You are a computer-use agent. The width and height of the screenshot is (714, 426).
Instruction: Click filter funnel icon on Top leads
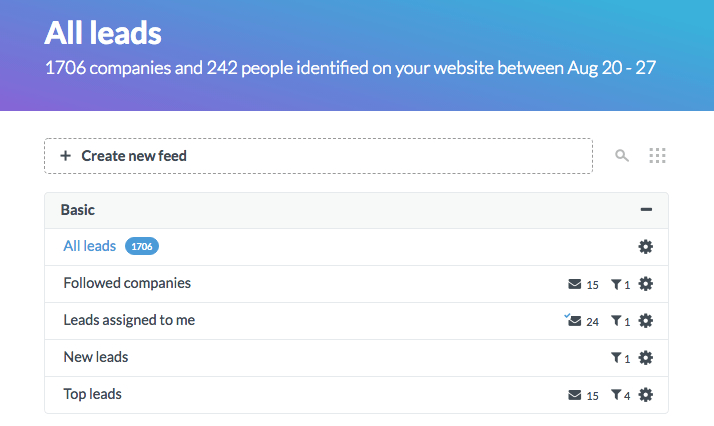coord(616,395)
